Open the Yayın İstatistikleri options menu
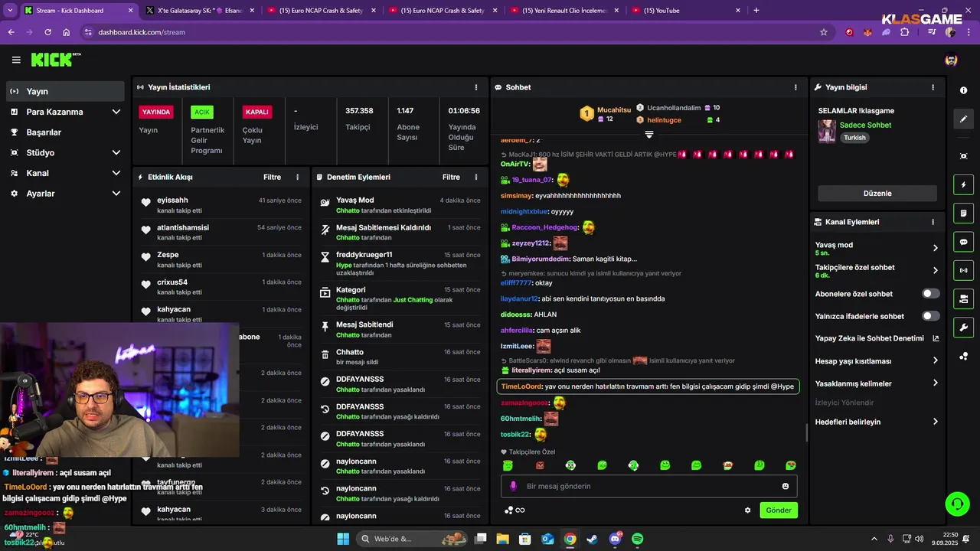The width and height of the screenshot is (980, 551). tap(476, 87)
